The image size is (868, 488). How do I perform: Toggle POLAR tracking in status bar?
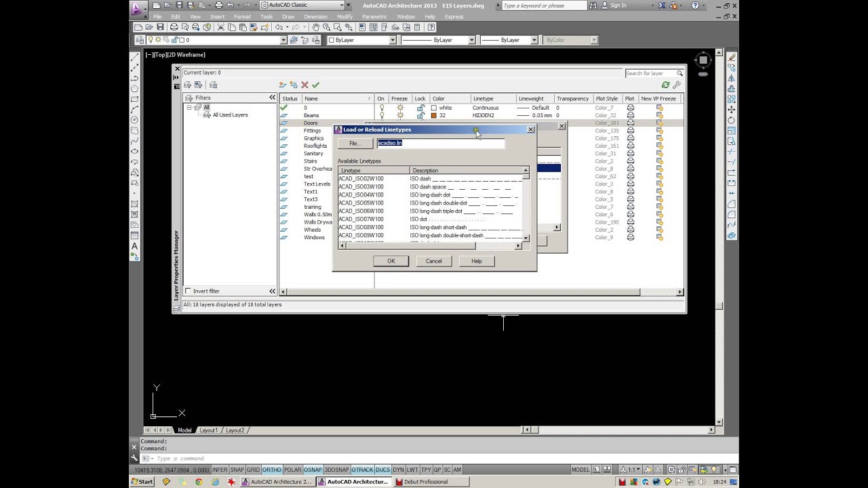pyautogui.click(x=292, y=470)
